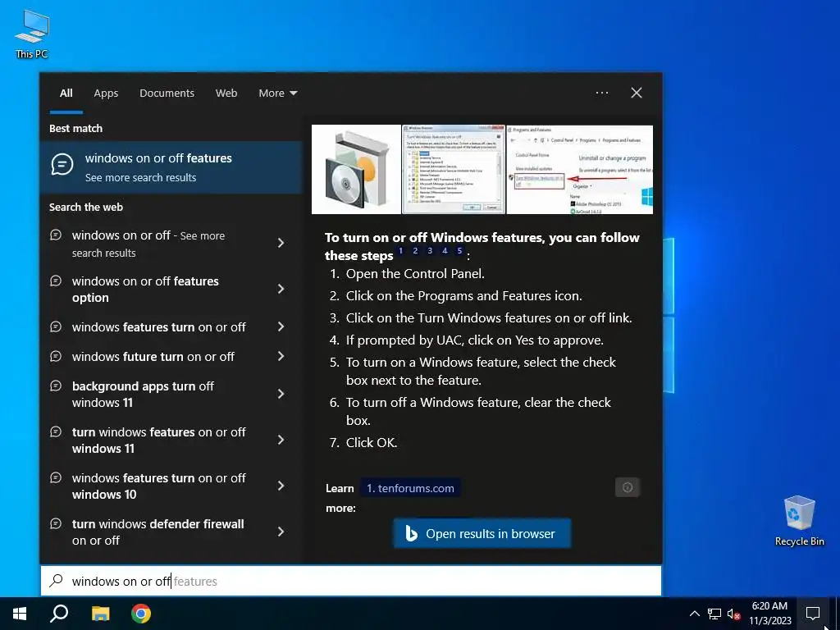840x630 pixels.
Task: Click the Show desktop strip on taskbar
Action: pos(836,614)
